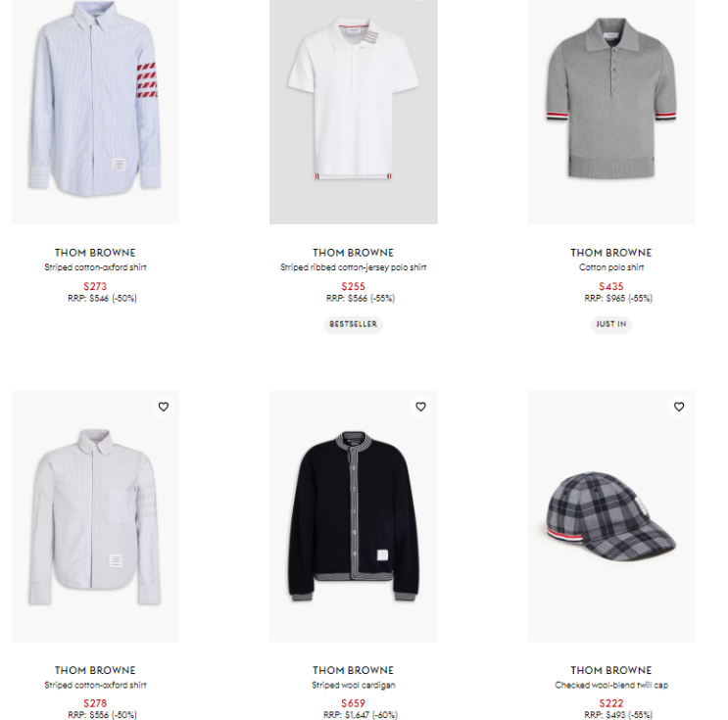Tap the heart icon on the checked twill cap
This screenshot has height=720, width=728.
679,407
